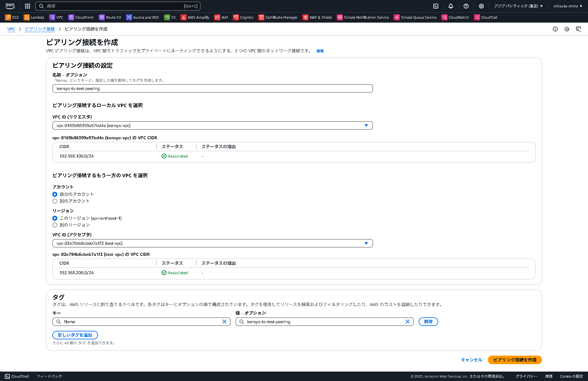Open the notifications bell
Viewport: 588px width, 381px height.
(x=450, y=6)
